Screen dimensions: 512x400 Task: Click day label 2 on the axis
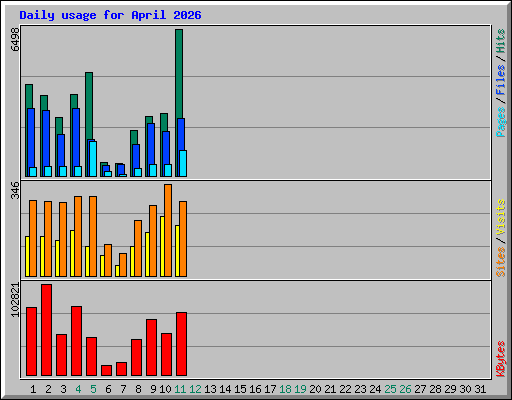pyautogui.click(x=48, y=389)
